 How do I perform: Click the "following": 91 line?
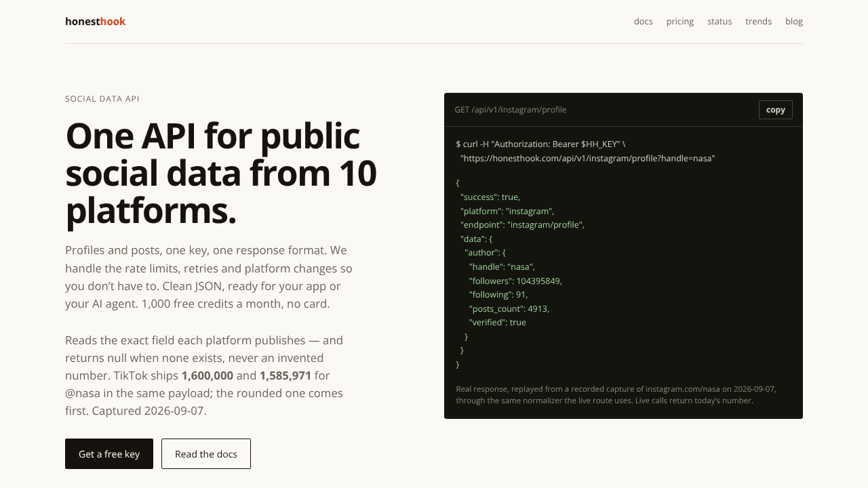tap(498, 295)
